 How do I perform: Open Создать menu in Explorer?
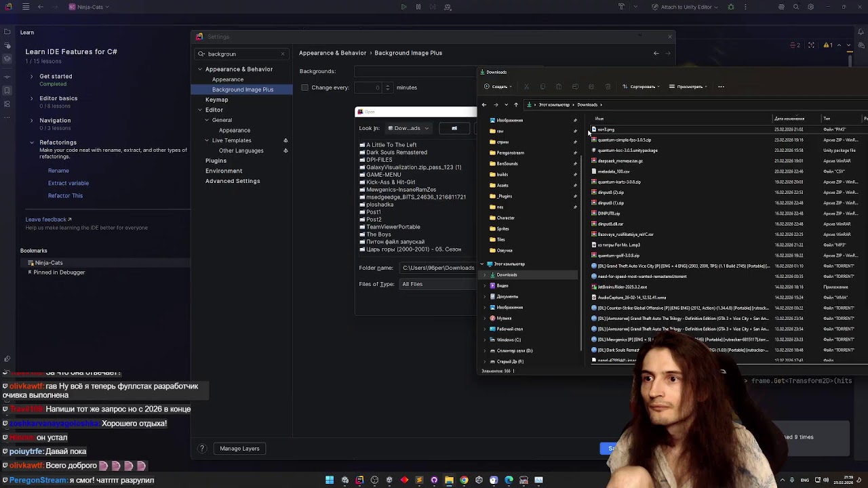click(497, 87)
